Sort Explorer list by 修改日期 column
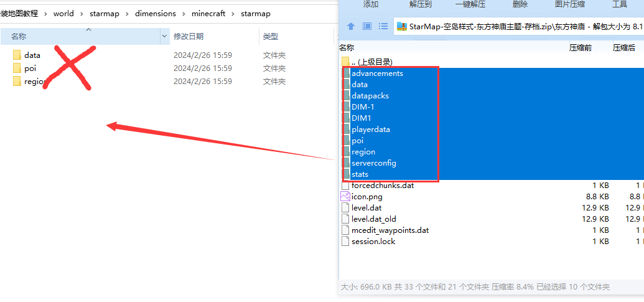Viewport: 644px width, 302px height. click(189, 37)
